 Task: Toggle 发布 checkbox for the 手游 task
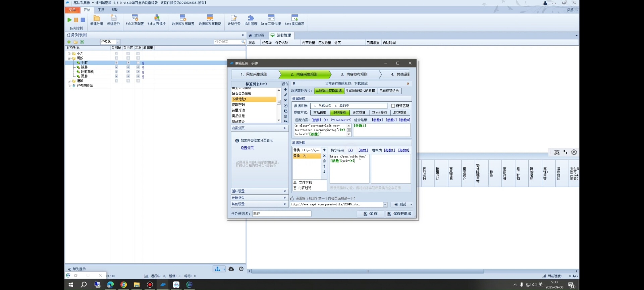138,63
